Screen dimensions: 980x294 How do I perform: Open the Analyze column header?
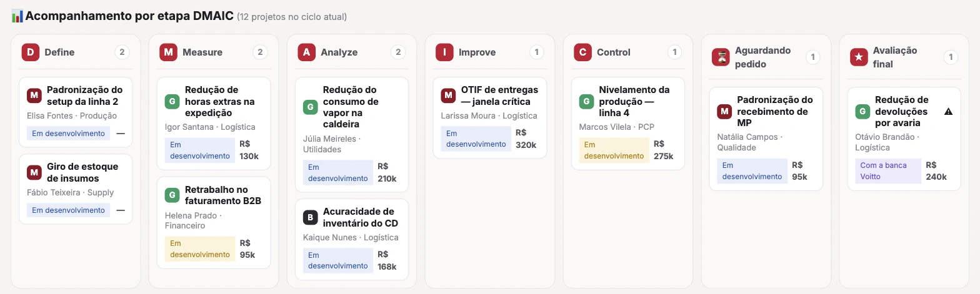352,52
